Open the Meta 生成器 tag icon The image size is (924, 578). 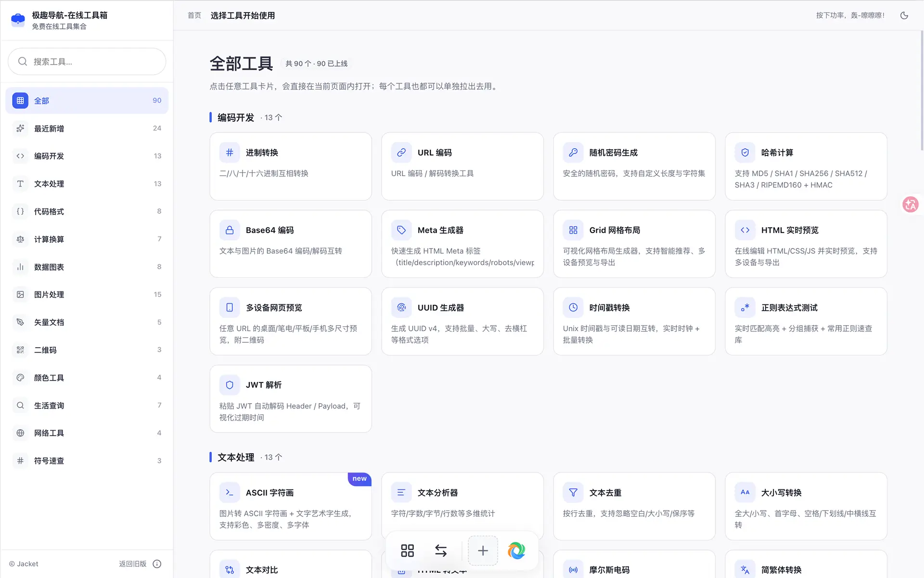coord(401,230)
